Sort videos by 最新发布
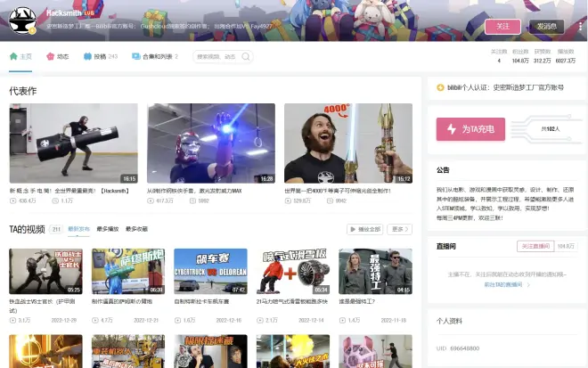 [79, 229]
